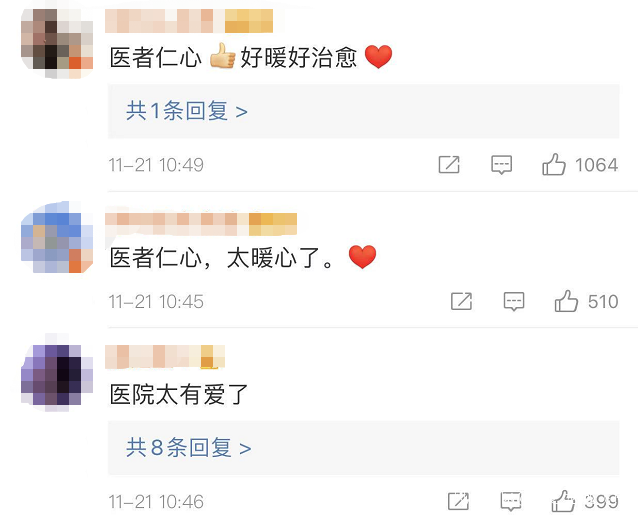This screenshot has width=638, height=519.
Task: Share the 好暖好治愈 comment
Action: pos(449,165)
